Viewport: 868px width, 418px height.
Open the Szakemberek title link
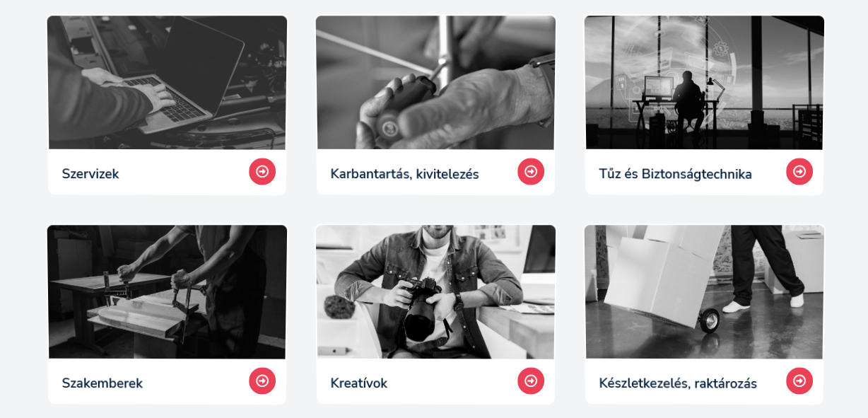(102, 383)
